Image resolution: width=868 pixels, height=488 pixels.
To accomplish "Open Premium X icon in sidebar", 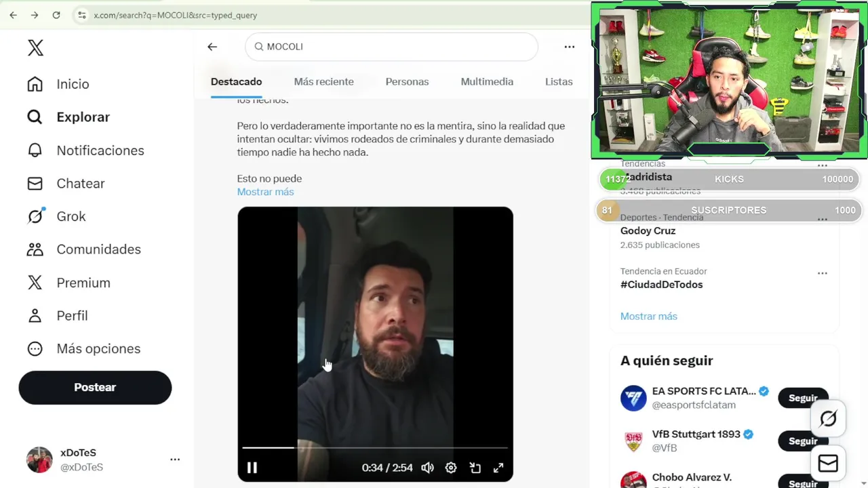I will [x=35, y=283].
